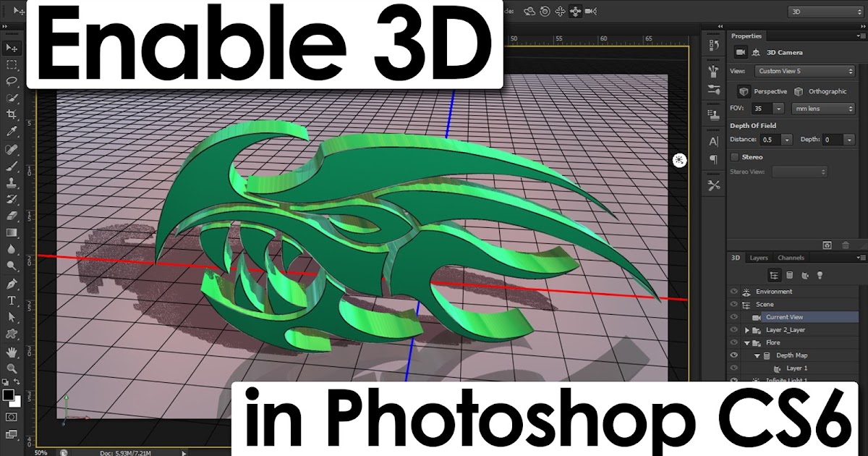868x456 pixels.
Task: Enable the Stereo checkbox
Action: pos(735,157)
